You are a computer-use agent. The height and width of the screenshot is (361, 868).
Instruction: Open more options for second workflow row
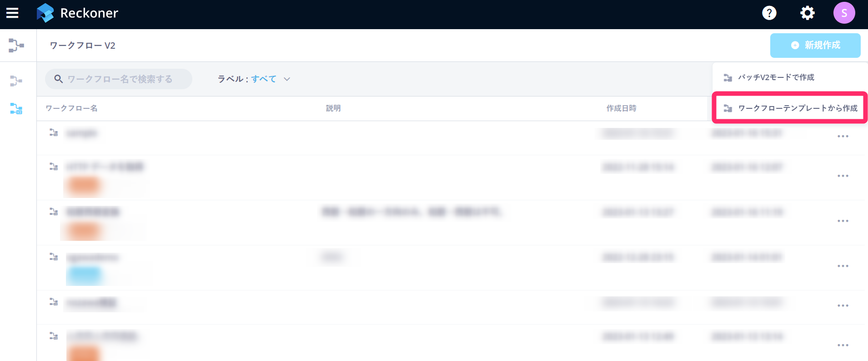tap(843, 176)
